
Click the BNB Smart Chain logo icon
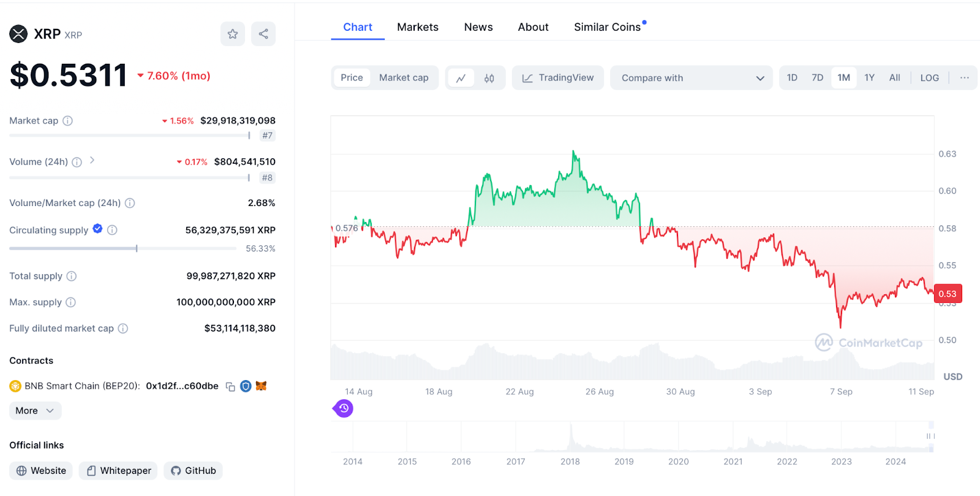(x=15, y=386)
